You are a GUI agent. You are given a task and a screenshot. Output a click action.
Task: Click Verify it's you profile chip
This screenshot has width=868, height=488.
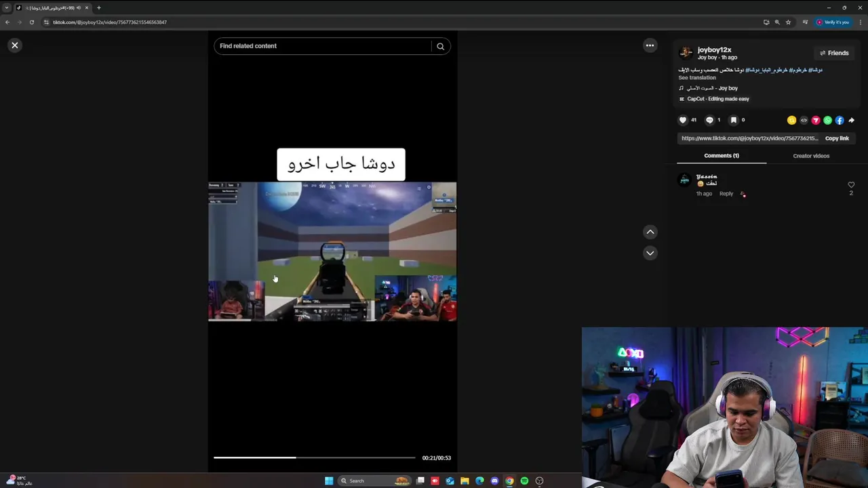click(832, 22)
